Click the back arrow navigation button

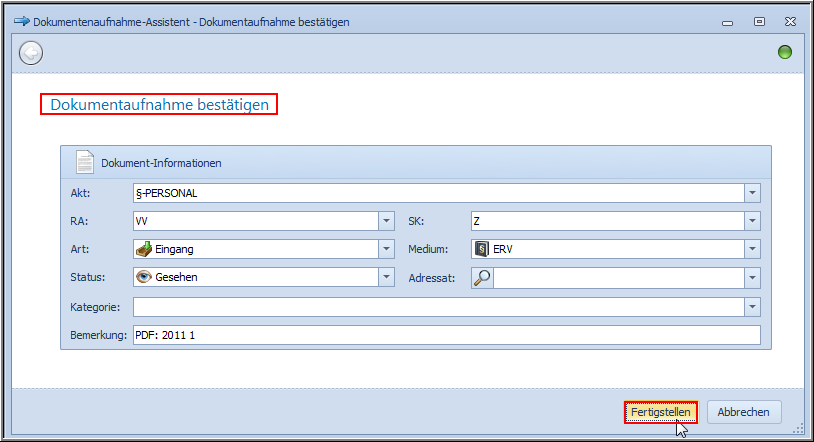(x=31, y=53)
